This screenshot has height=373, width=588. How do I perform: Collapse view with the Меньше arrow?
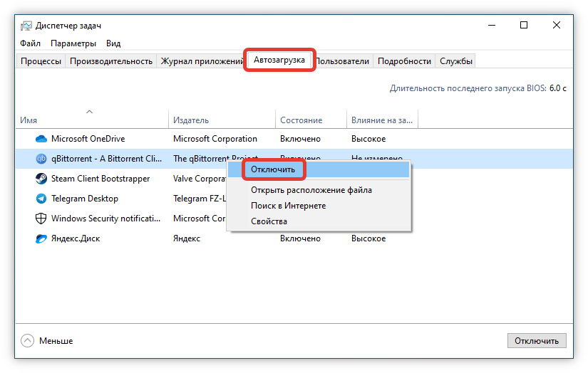27,341
